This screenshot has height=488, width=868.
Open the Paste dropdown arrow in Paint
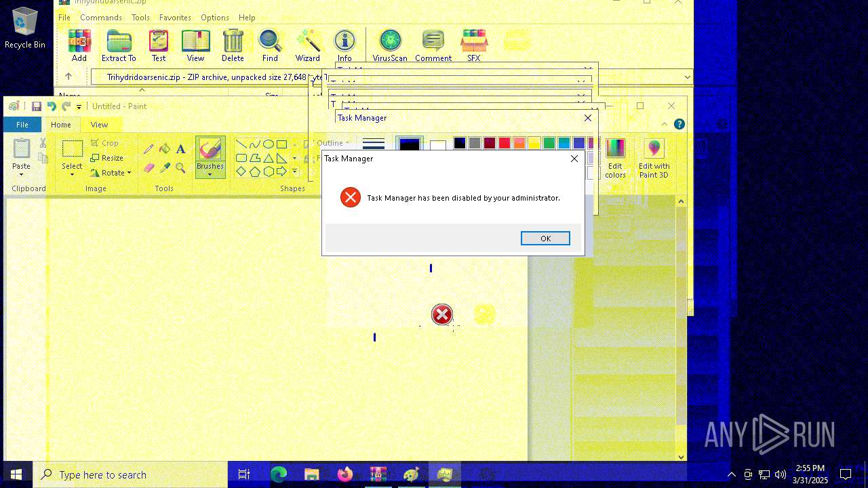pyautogui.click(x=21, y=175)
